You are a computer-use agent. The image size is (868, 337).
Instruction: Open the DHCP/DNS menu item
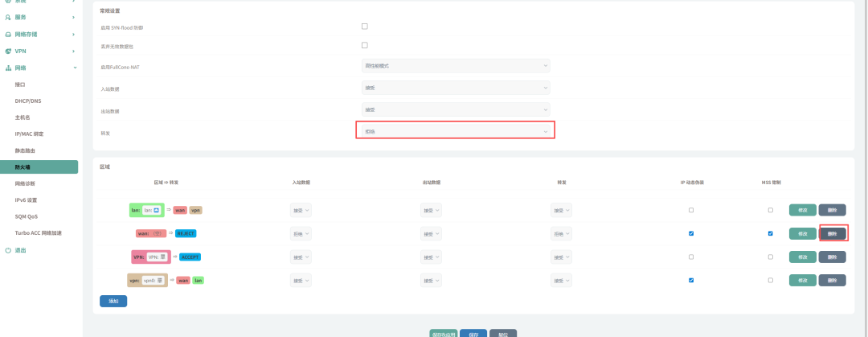pyautogui.click(x=28, y=101)
